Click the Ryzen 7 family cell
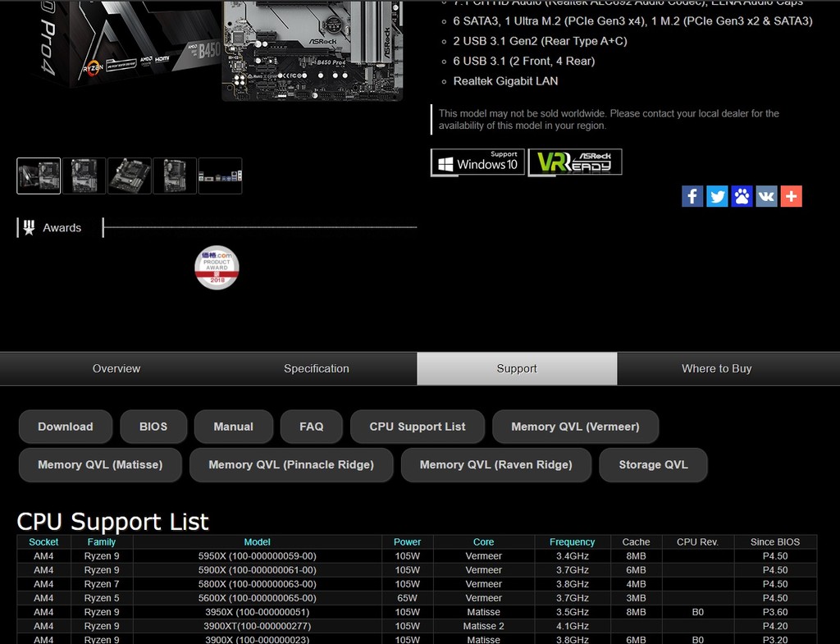Image resolution: width=840 pixels, height=644 pixels. click(x=102, y=584)
